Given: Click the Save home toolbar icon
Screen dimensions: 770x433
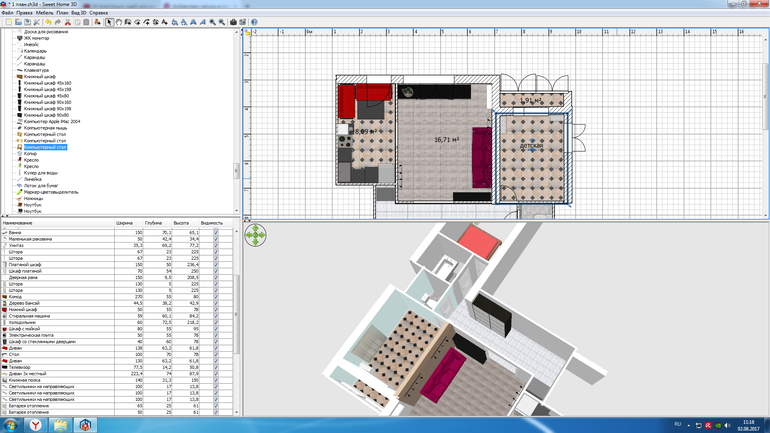Looking at the screenshot, I should pos(27,22).
